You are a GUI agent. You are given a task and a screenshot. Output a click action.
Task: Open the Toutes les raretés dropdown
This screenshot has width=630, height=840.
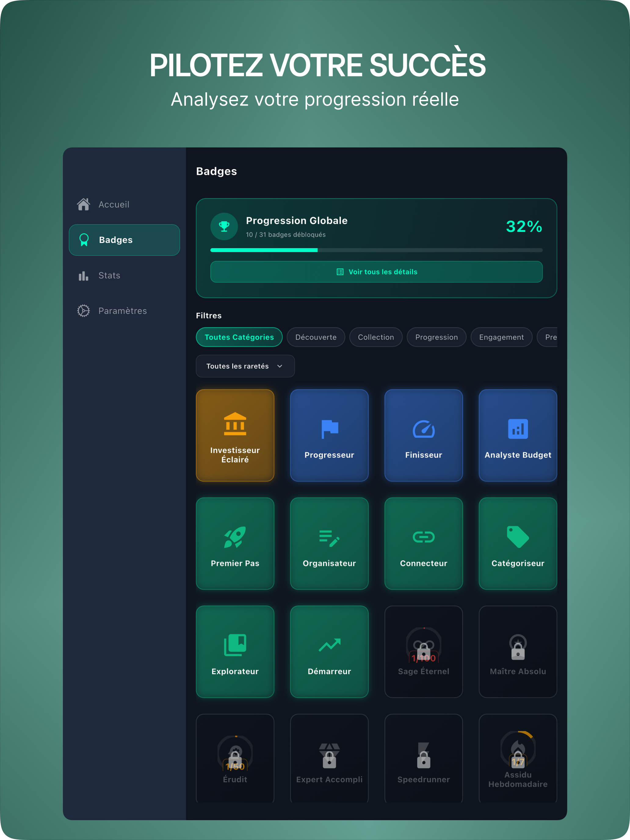coord(245,366)
